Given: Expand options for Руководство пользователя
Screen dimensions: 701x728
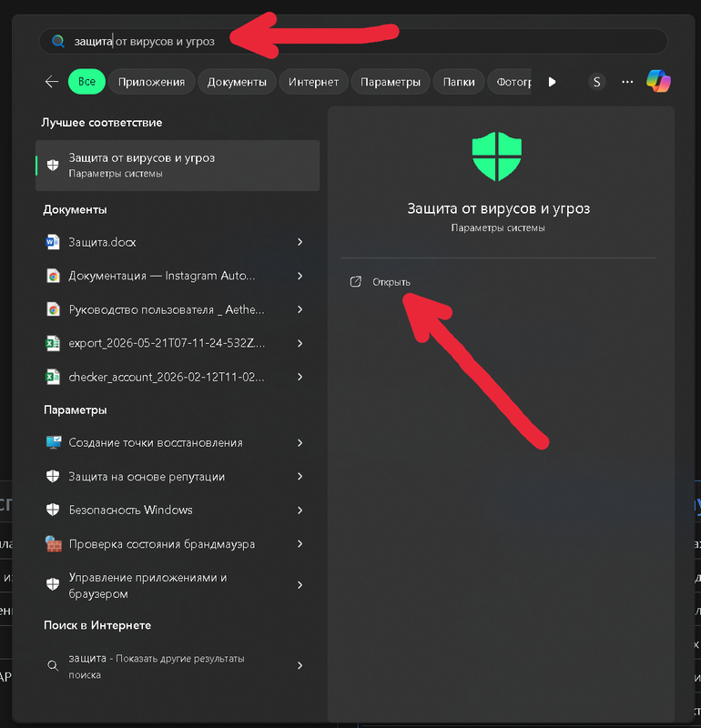Looking at the screenshot, I should click(300, 309).
